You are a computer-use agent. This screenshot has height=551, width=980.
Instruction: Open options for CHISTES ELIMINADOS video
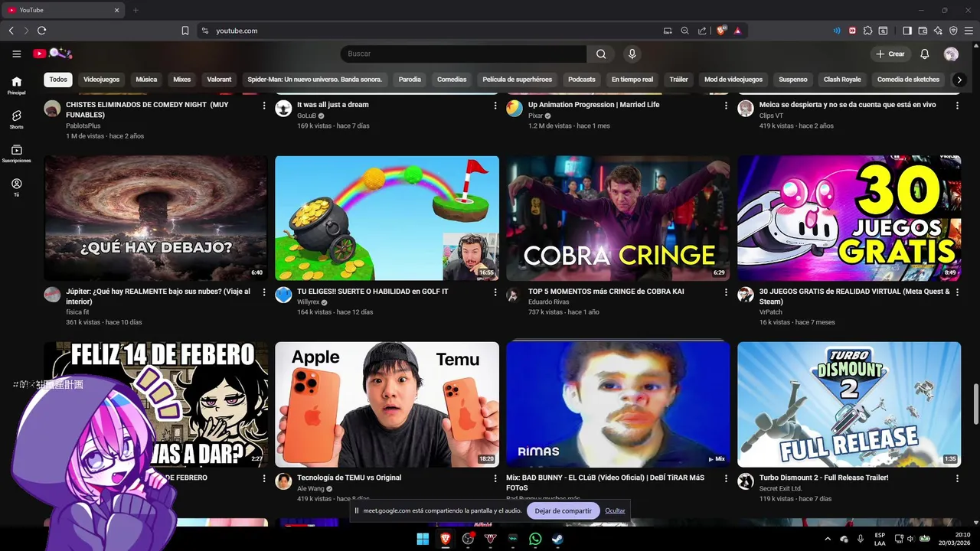tap(264, 106)
